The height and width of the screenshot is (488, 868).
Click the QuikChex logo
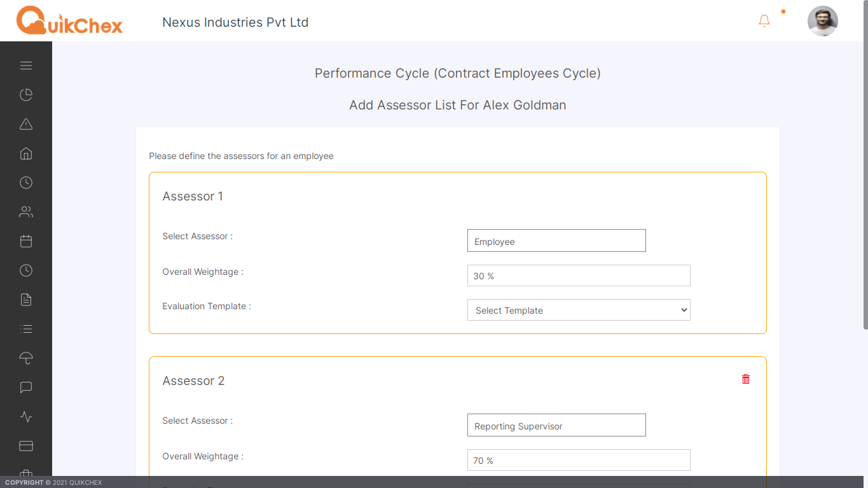(x=69, y=20)
